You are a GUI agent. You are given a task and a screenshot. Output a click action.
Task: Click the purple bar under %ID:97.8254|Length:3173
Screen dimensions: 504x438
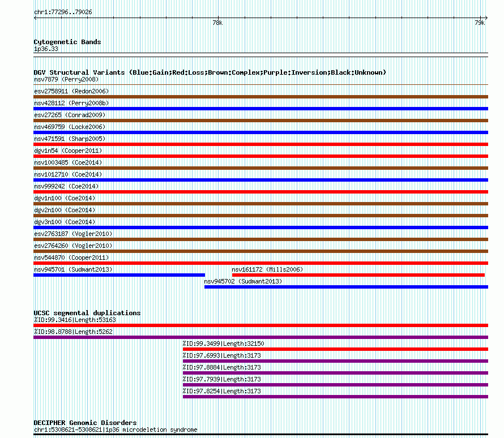click(x=336, y=397)
